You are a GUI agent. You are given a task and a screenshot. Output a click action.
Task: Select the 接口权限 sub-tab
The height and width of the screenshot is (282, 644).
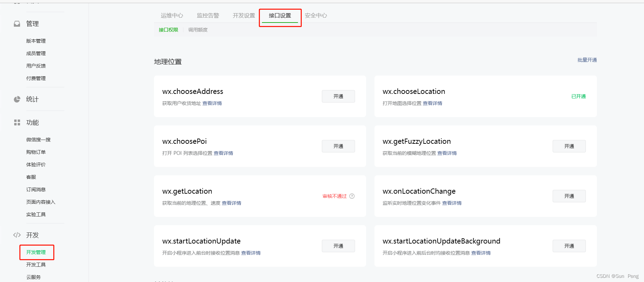(169, 30)
